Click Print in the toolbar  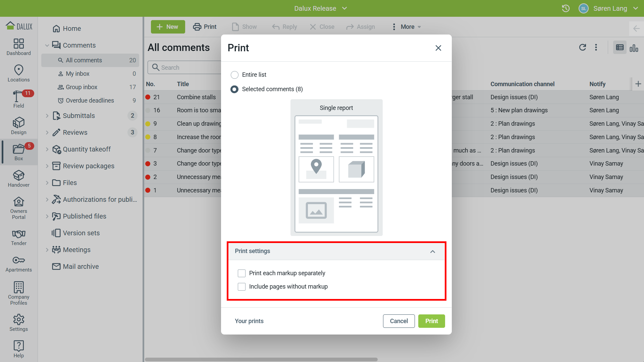tap(205, 27)
